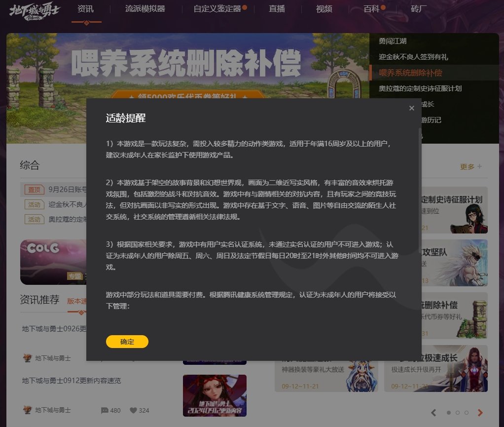Viewport: 504px width, 427px height.
Task: Click the paragraph starting 游戏中部分玩法和道具需要付费
Action: tap(251, 300)
